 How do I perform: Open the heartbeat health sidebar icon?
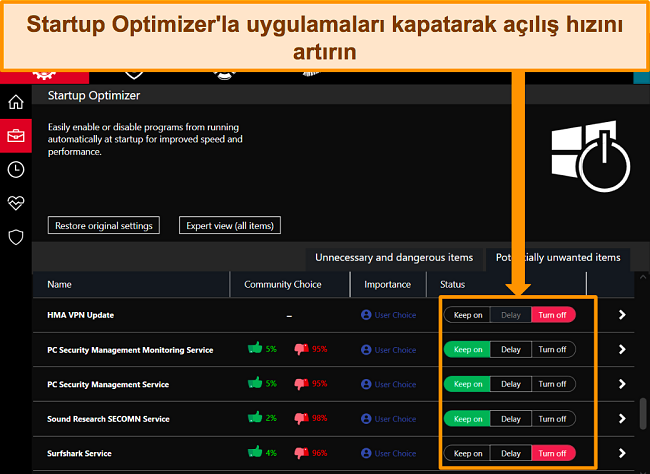click(16, 203)
